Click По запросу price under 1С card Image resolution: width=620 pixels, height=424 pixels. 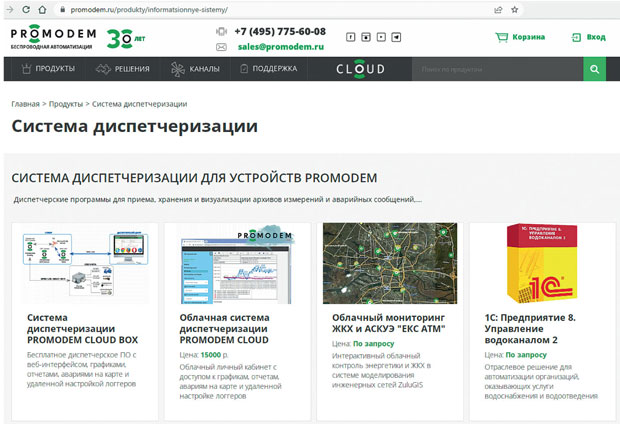(x=526, y=355)
